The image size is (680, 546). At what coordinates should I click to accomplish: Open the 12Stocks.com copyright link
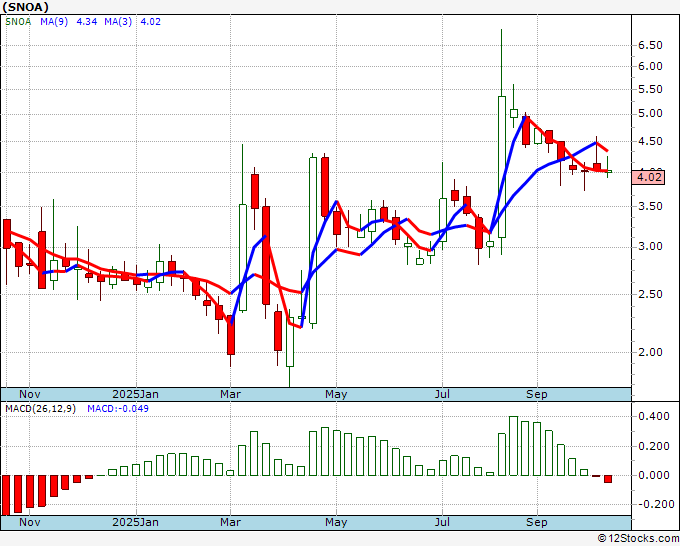(638, 539)
